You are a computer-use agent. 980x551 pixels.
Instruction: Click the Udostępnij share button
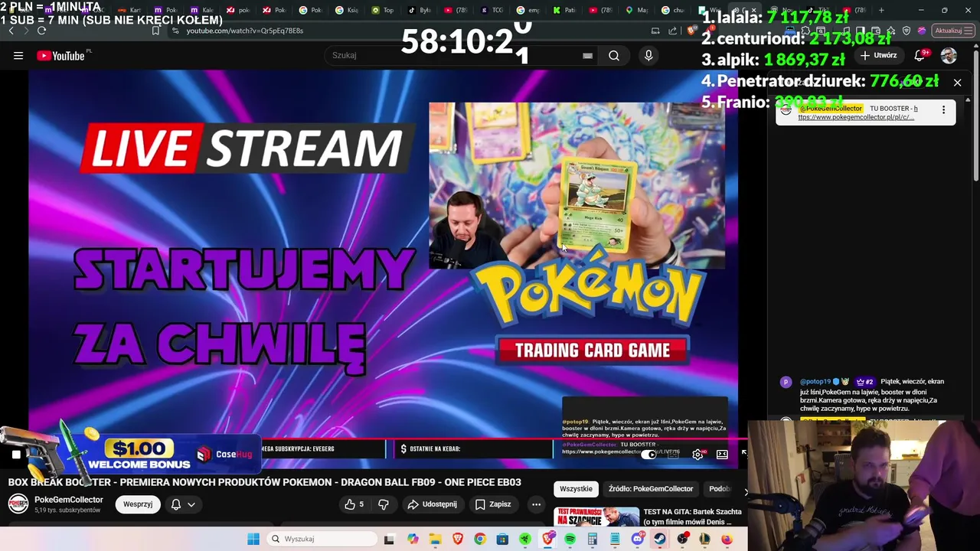point(433,504)
